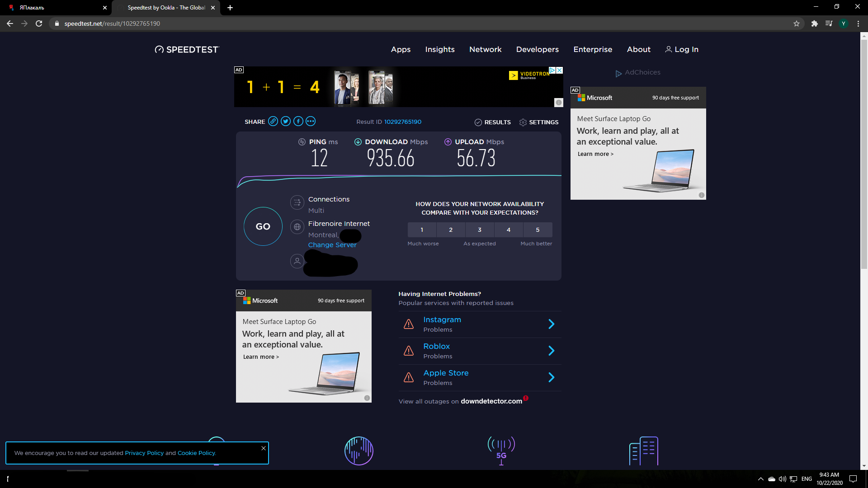868x488 pixels.
Task: Switch to the ЯПлакалъ tab
Action: (57, 8)
